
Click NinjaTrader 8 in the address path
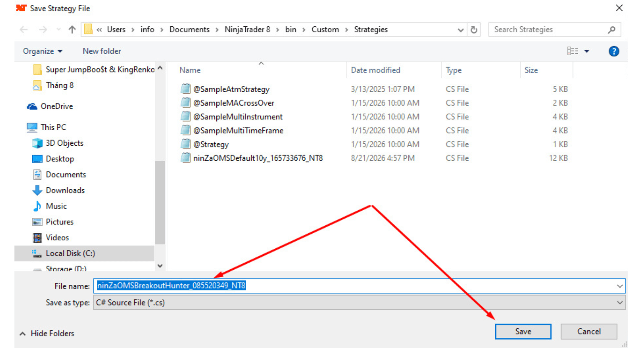pos(247,30)
